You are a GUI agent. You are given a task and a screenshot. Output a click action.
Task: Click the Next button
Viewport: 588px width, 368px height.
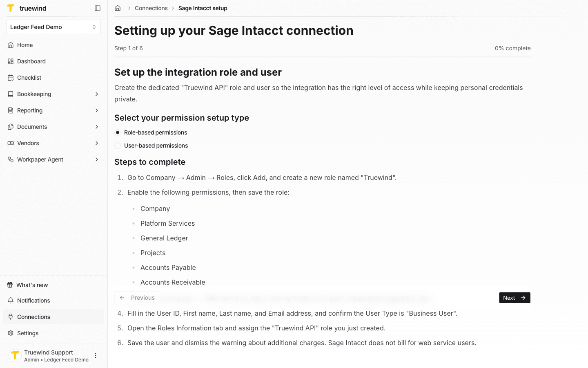click(x=514, y=298)
